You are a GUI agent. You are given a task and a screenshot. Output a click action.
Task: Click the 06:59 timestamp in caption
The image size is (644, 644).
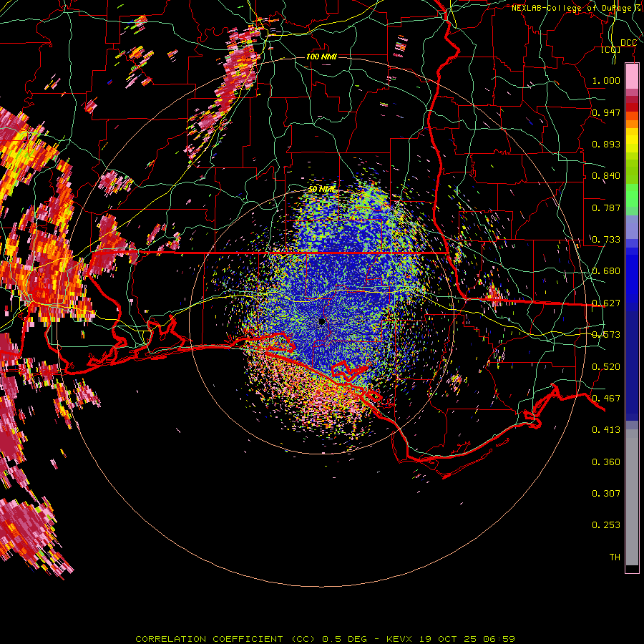click(x=498, y=639)
